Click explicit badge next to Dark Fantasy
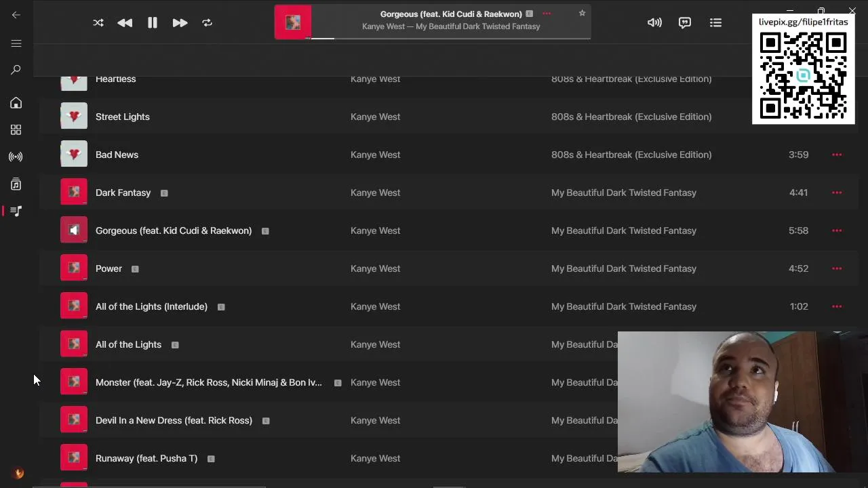Screen dimensions: 868x488 coord(164,193)
